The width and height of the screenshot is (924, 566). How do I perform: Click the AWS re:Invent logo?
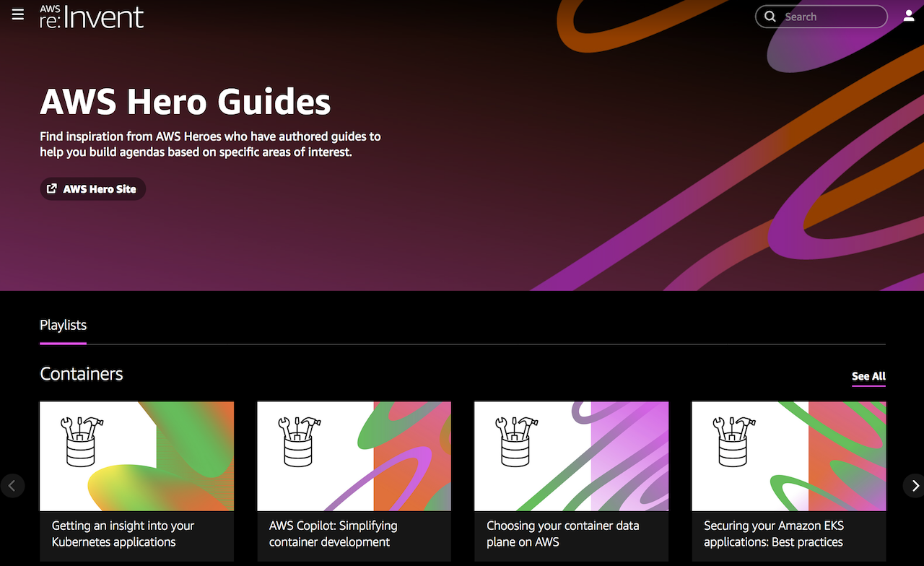[x=92, y=17]
